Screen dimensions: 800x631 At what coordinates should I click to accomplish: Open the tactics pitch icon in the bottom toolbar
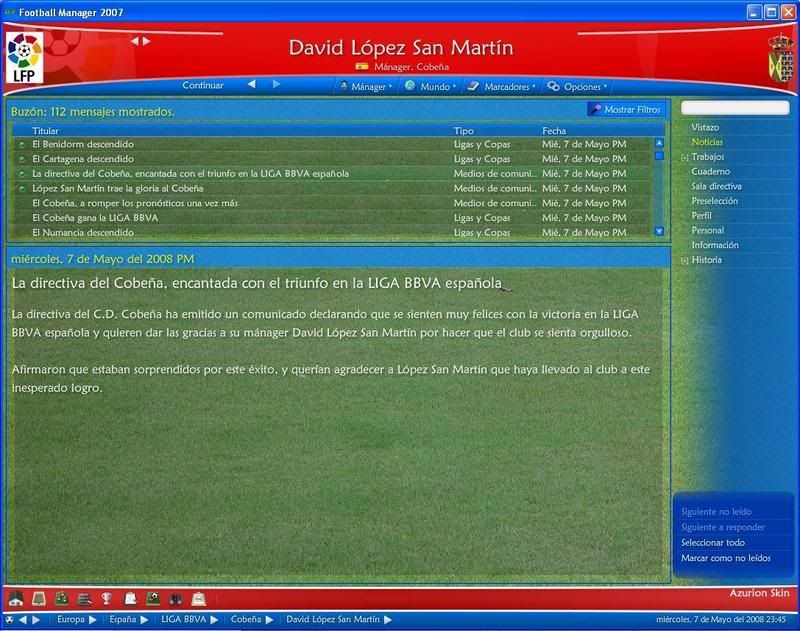point(62,598)
